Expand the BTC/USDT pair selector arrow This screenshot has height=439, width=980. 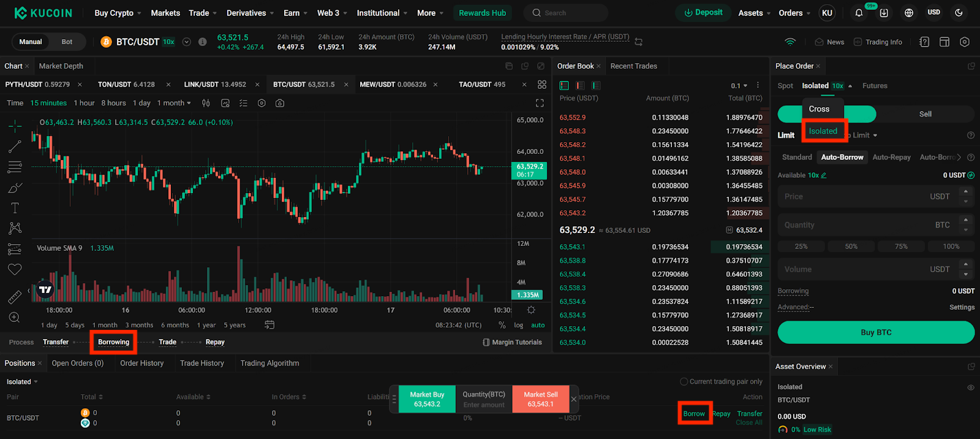[x=186, y=42]
